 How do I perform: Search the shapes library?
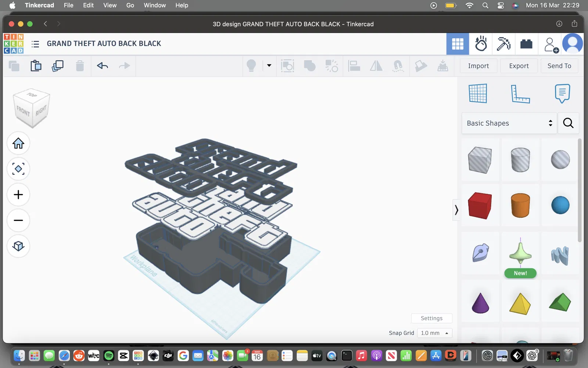568,123
